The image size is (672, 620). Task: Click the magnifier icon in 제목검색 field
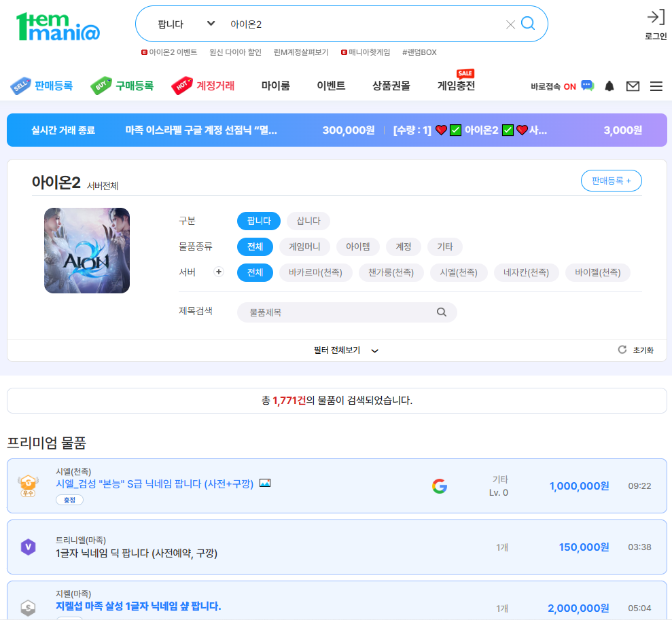(x=442, y=312)
